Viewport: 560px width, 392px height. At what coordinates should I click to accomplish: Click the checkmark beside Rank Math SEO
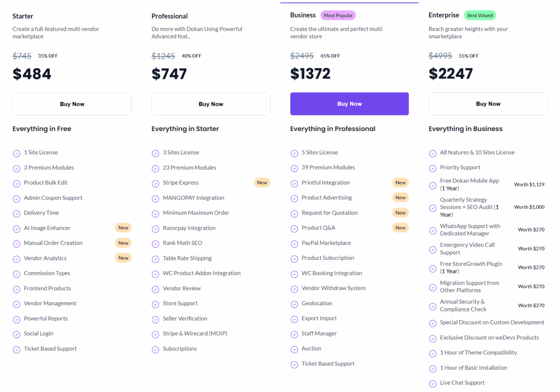pyautogui.click(x=155, y=244)
